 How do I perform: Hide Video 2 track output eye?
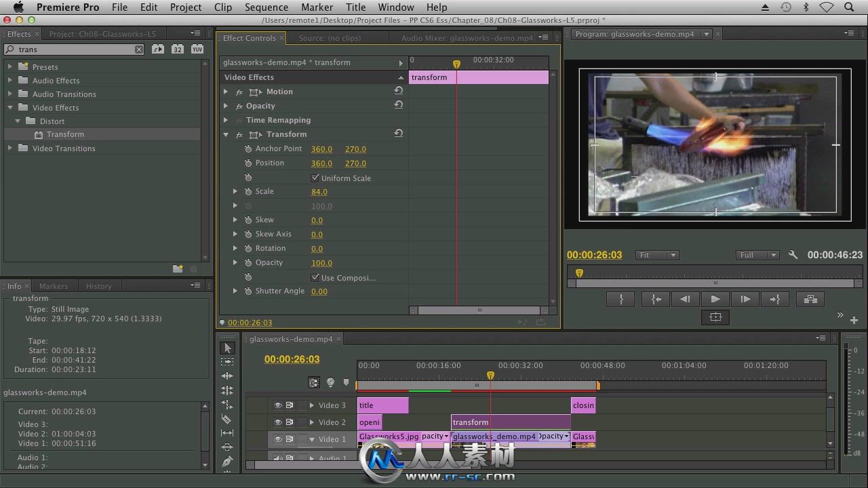click(x=277, y=422)
